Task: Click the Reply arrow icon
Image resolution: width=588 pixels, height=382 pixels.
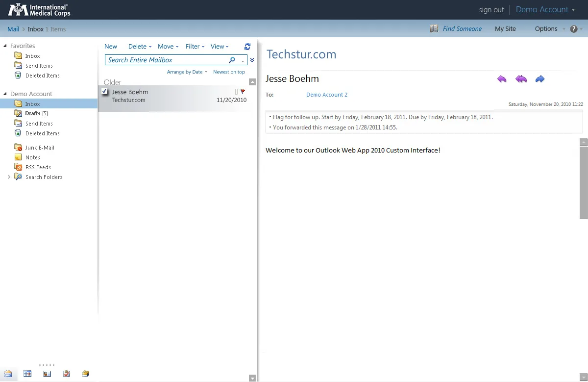Action: (502, 79)
